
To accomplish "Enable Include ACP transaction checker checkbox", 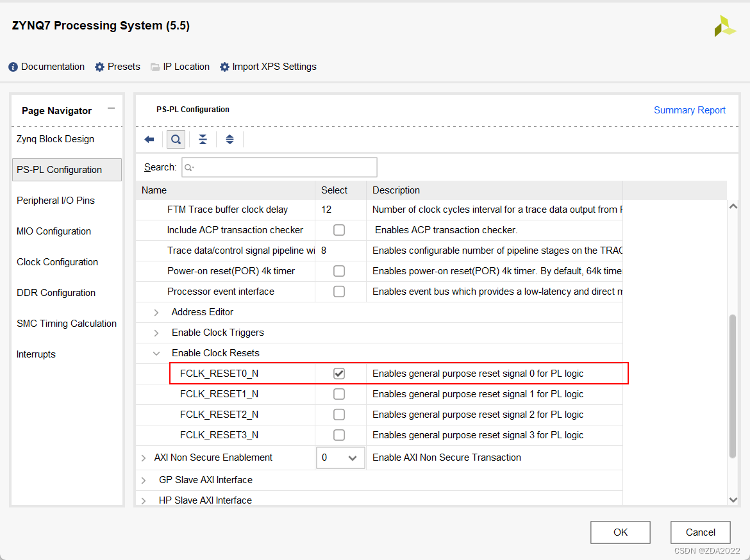I will (x=339, y=230).
